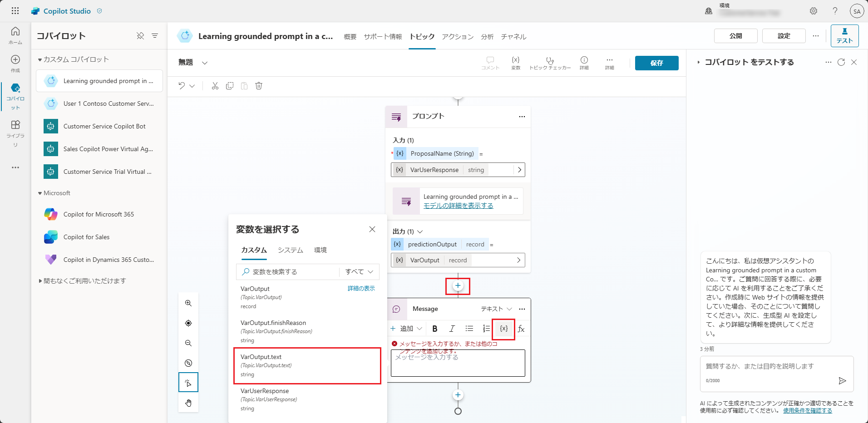This screenshot has width=868, height=423.
Task: Insert numbered list in Message node
Action: point(486,329)
